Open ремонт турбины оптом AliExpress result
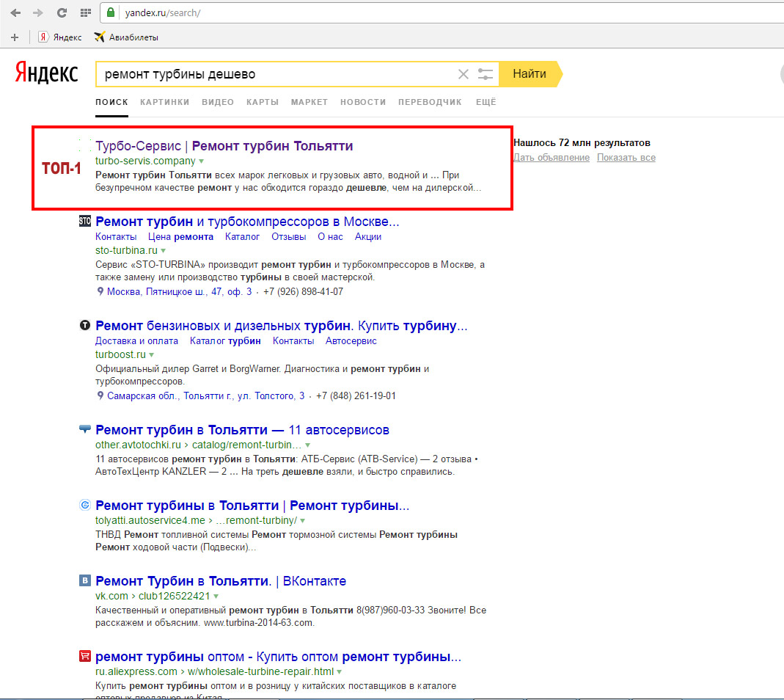The width and height of the screenshot is (784, 700). pyautogui.click(x=279, y=657)
